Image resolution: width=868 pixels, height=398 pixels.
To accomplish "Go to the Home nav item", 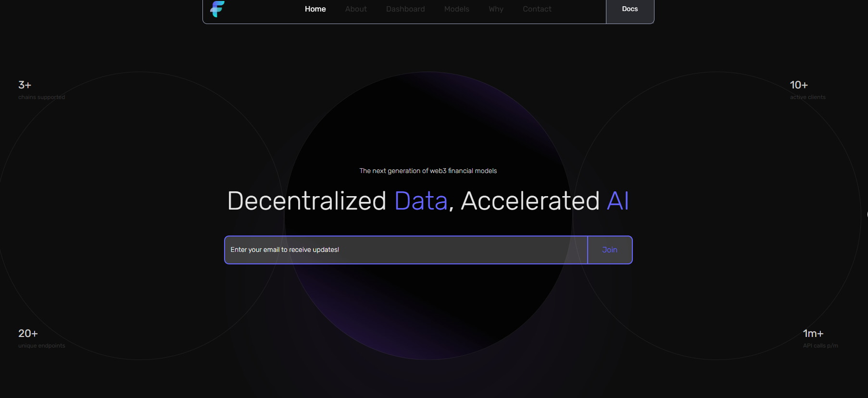I will (315, 9).
